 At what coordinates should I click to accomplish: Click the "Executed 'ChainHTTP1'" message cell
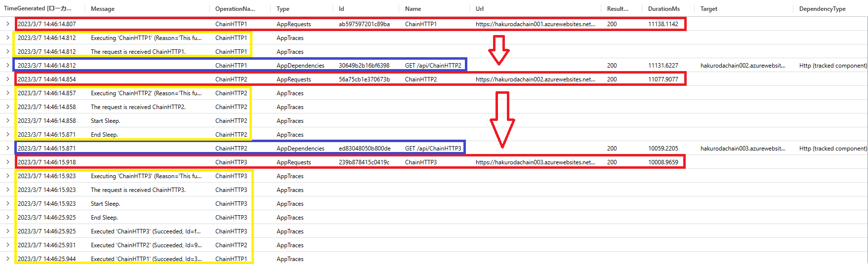point(146,259)
